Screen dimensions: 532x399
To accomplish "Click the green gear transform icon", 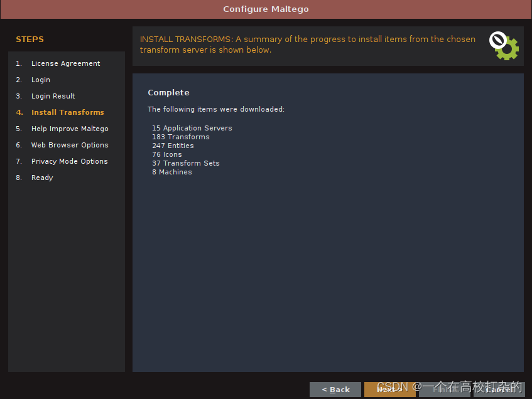I will (504, 46).
